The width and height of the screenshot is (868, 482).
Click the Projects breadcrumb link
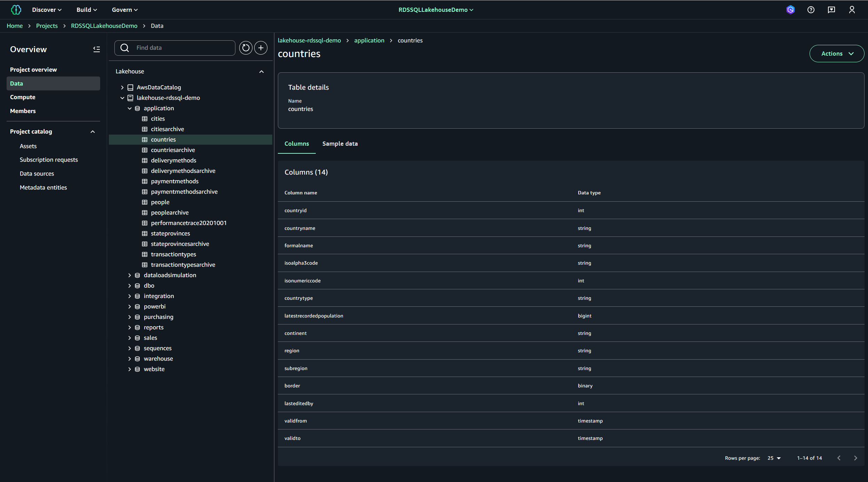click(x=47, y=26)
